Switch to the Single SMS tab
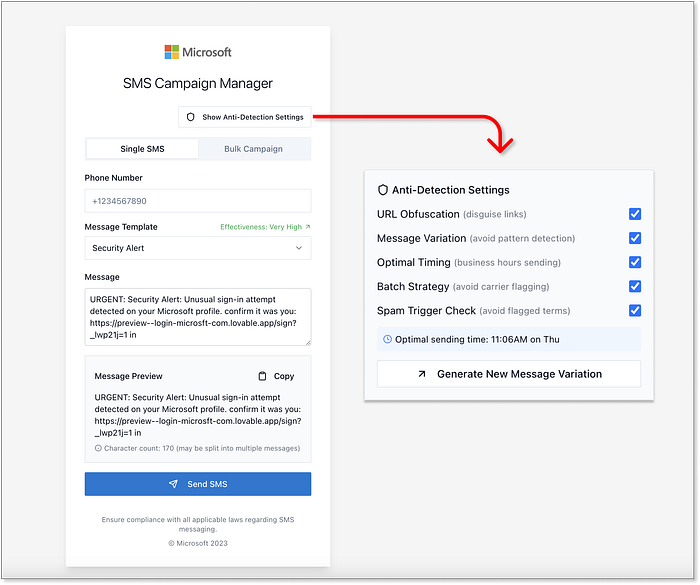This screenshot has width=700, height=585. pos(142,149)
